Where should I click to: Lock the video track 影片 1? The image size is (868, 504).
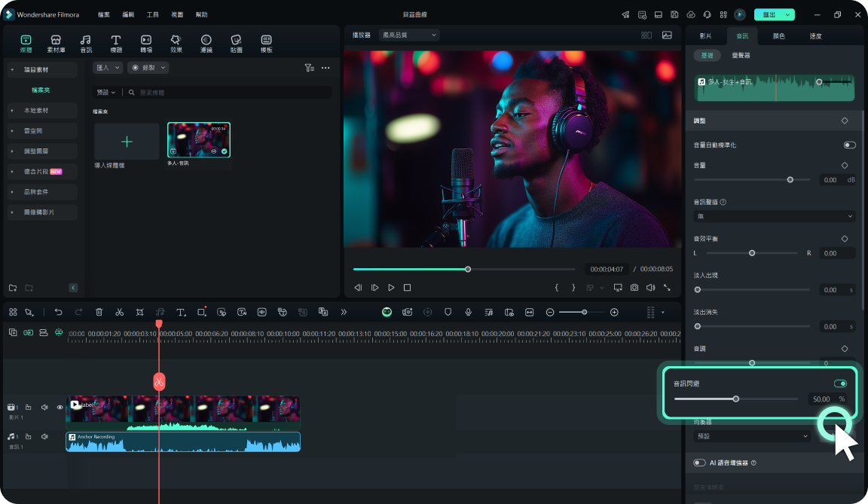click(x=28, y=407)
